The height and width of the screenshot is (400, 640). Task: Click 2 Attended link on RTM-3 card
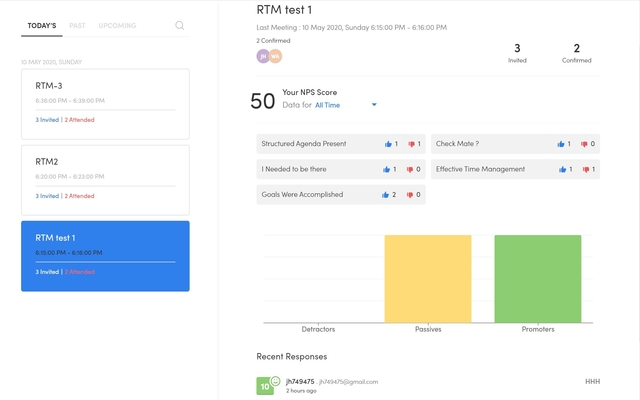pyautogui.click(x=79, y=120)
